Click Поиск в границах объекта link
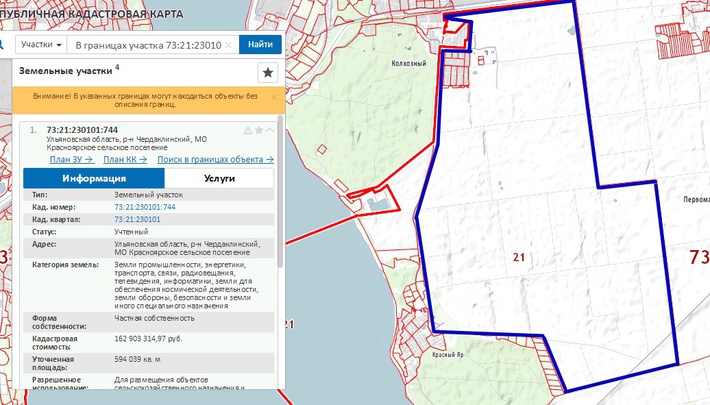The height and width of the screenshot is (405, 710). click(x=215, y=159)
